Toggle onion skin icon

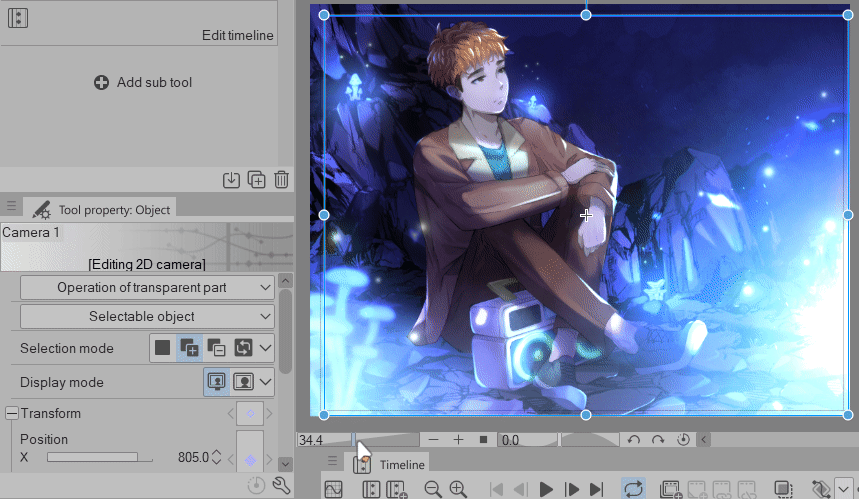783,489
